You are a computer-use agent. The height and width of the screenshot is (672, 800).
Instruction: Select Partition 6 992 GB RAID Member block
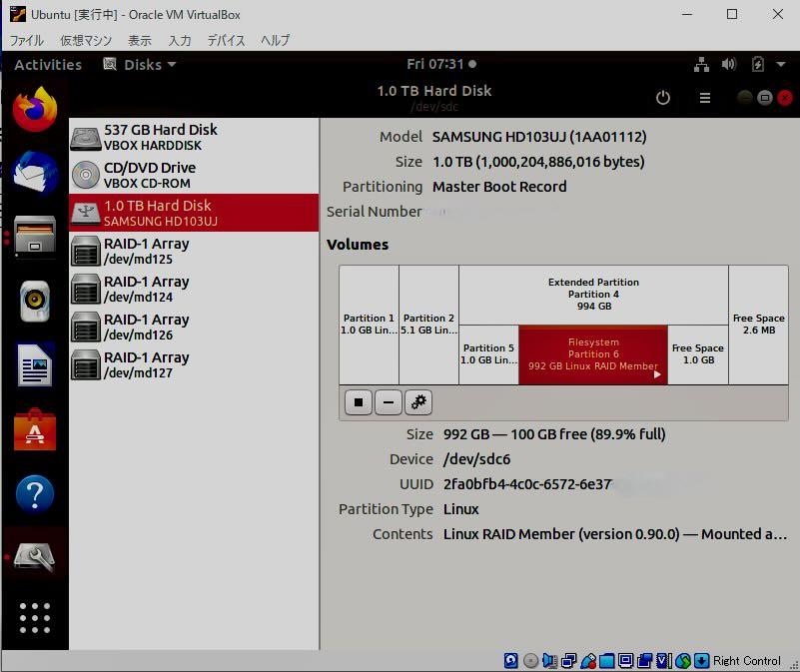click(x=593, y=354)
